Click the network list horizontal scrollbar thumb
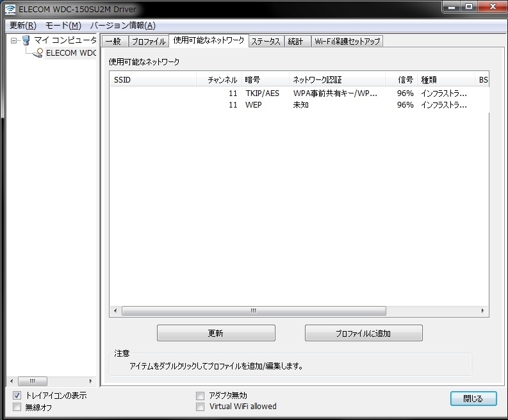Image resolution: width=508 pixels, height=420 pixels. 254,311
